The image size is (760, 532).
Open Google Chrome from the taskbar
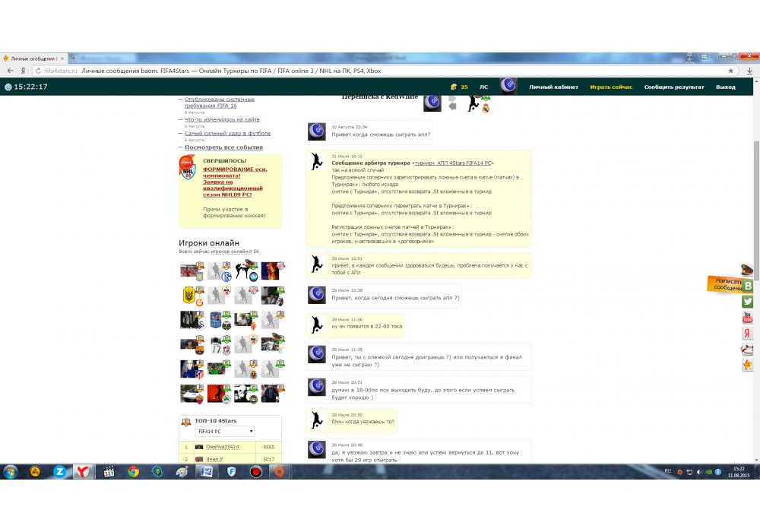pyautogui.click(x=133, y=471)
